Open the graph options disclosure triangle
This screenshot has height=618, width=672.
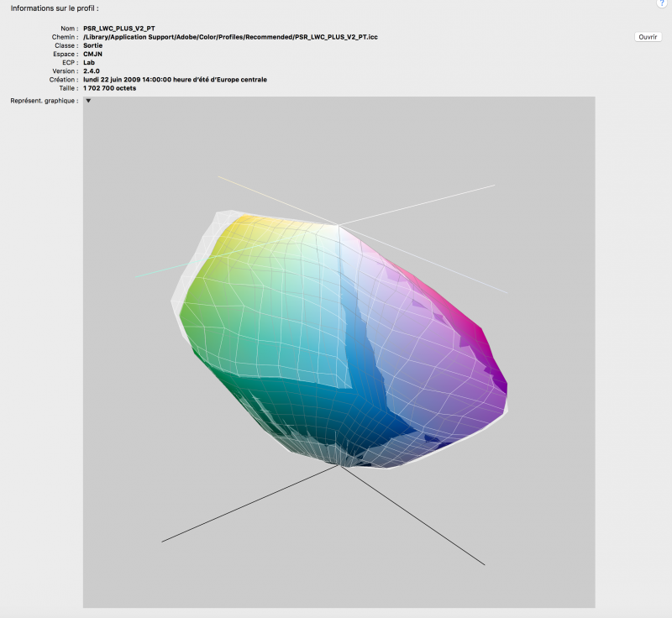tap(88, 101)
